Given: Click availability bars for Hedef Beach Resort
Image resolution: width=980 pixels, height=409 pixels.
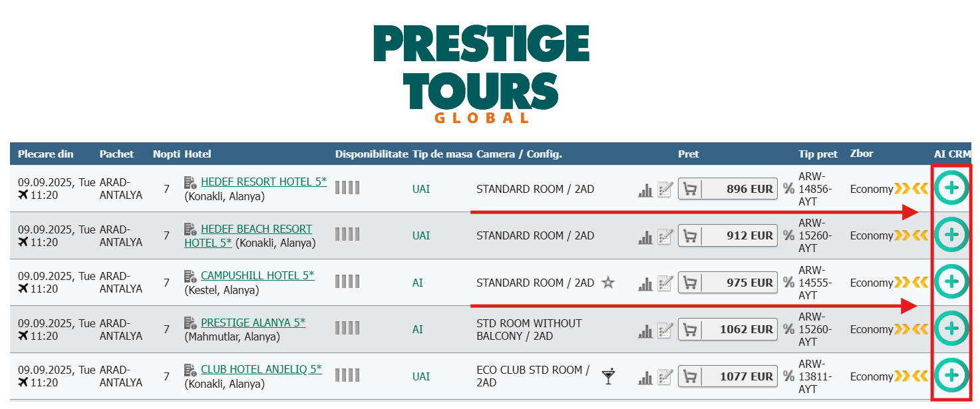Looking at the screenshot, I should tap(347, 235).
